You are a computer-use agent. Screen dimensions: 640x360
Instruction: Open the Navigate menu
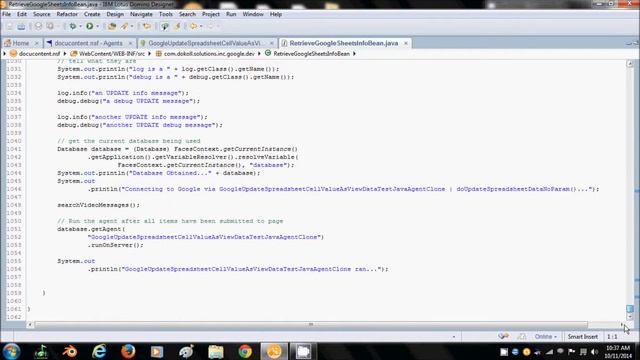point(141,14)
